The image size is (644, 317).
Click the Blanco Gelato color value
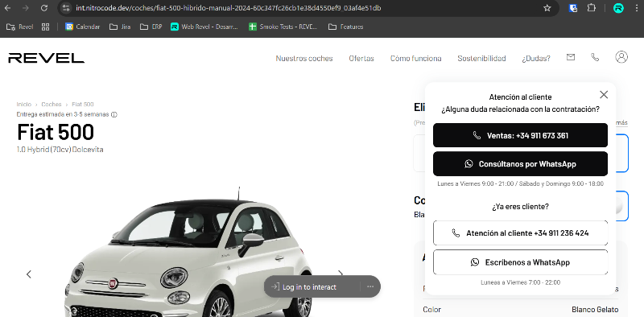click(595, 310)
